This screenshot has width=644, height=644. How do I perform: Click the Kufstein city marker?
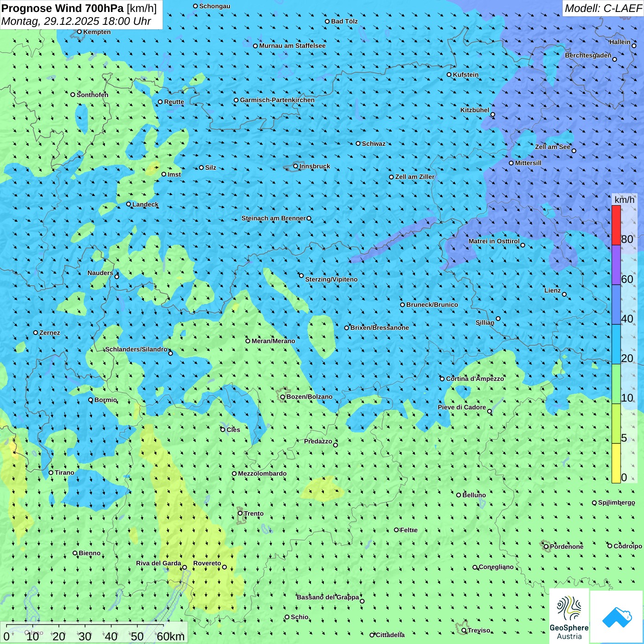[x=449, y=75]
